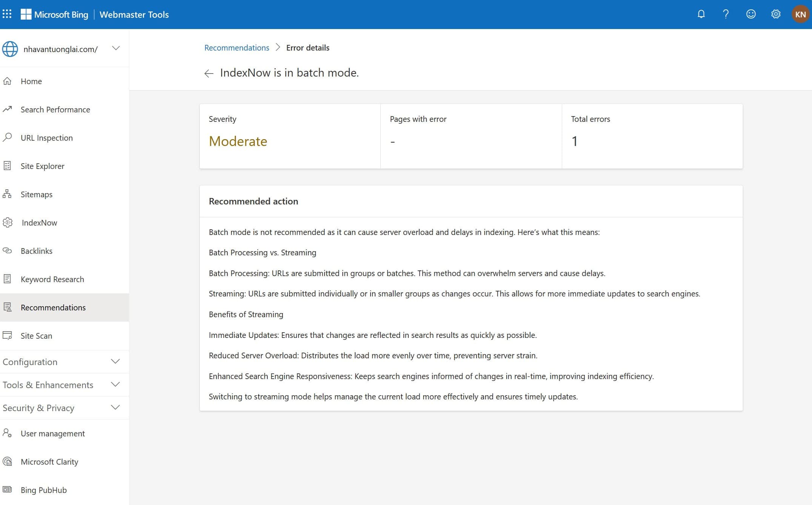
Task: Open the site selector dropdown chevron
Action: tap(116, 48)
